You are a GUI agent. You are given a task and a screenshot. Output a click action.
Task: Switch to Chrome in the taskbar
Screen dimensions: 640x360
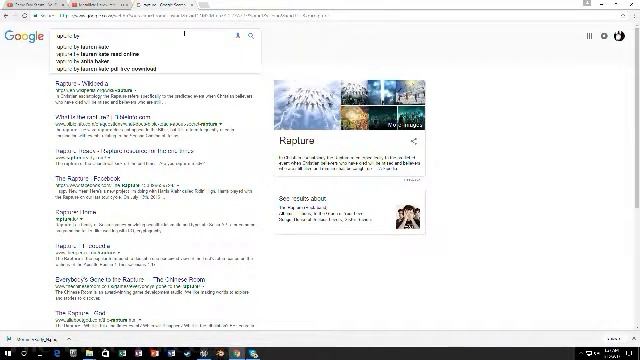tap(236, 353)
